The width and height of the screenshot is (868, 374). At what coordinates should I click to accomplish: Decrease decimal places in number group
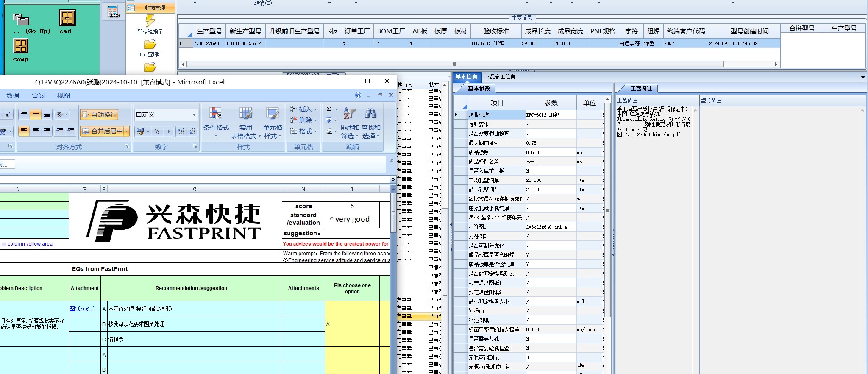(x=192, y=131)
